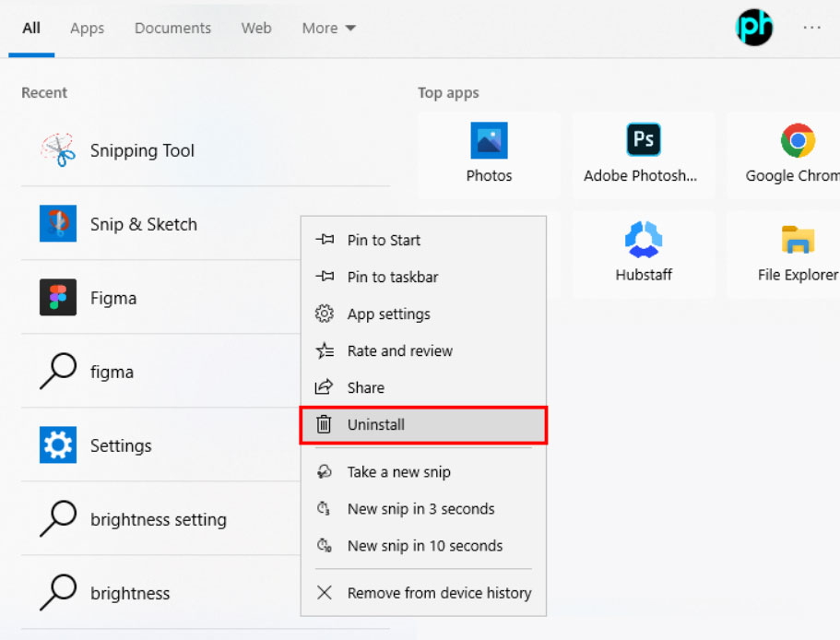Click the gear icon for App settings

click(x=325, y=314)
